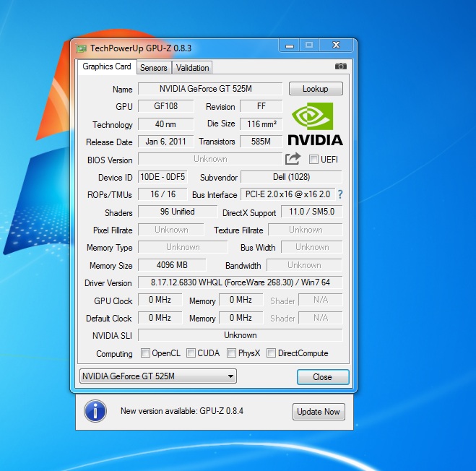
Task: Click the Pixel Fillrate Unknown field
Action: (171, 230)
